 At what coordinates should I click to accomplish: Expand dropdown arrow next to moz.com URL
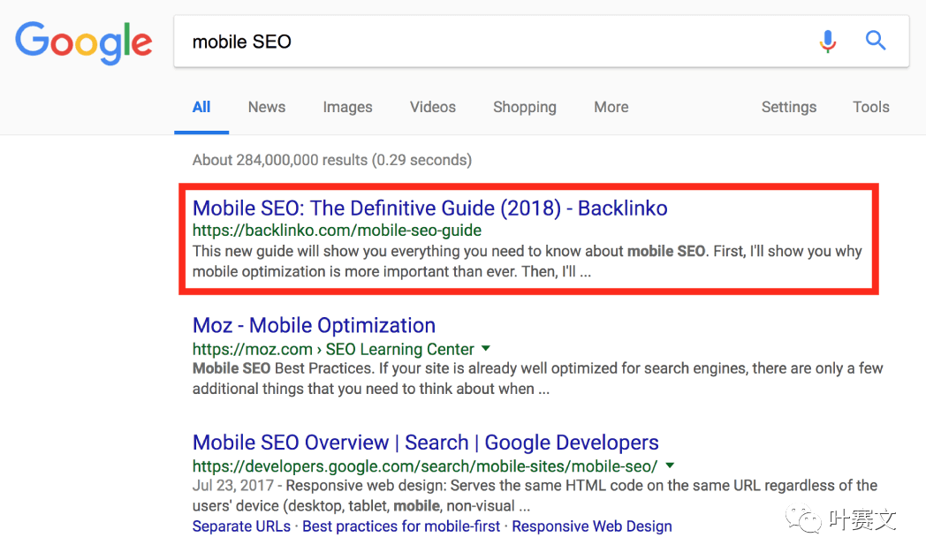point(485,349)
